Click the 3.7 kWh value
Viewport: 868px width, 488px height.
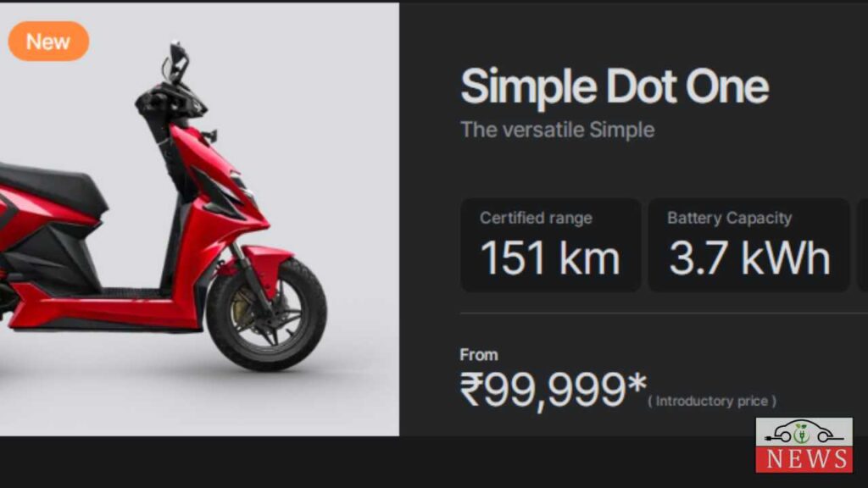[x=750, y=258]
